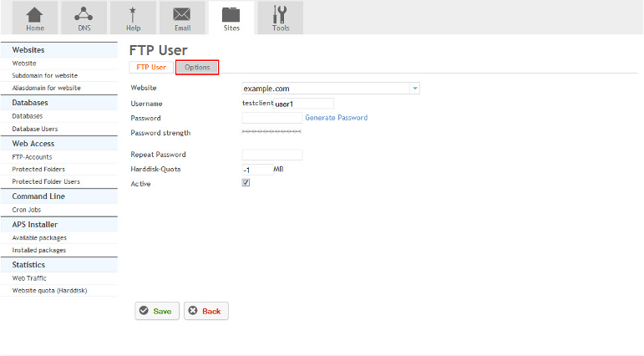Click the FTP User page heading
The width and height of the screenshot is (644, 356).
tap(158, 50)
